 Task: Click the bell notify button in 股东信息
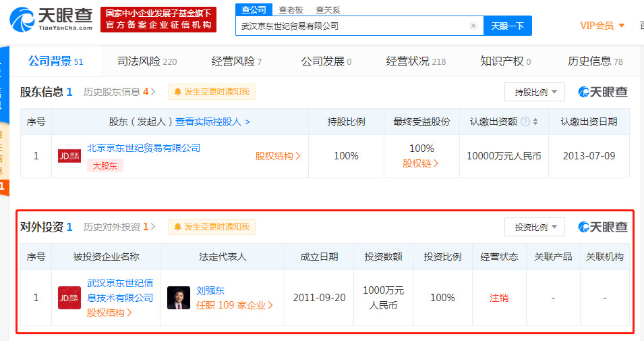pos(212,92)
